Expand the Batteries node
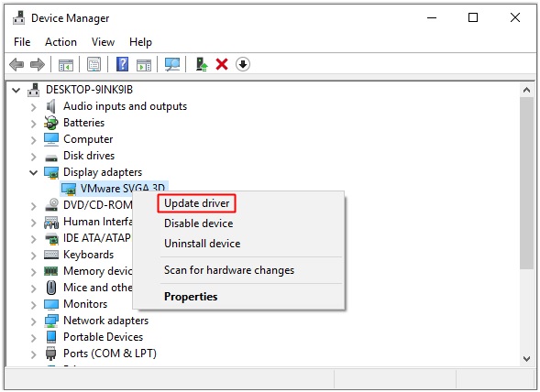This screenshot has width=540, height=392. pyautogui.click(x=33, y=124)
